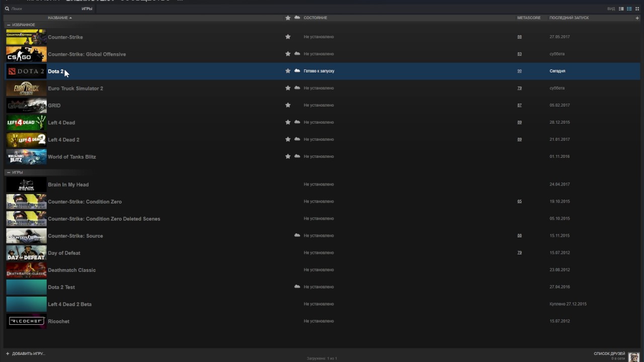Image resolution: width=644 pixels, height=362 pixels.
Task: Click the cloud icon for Left 4 Dead 2
Action: click(297, 139)
